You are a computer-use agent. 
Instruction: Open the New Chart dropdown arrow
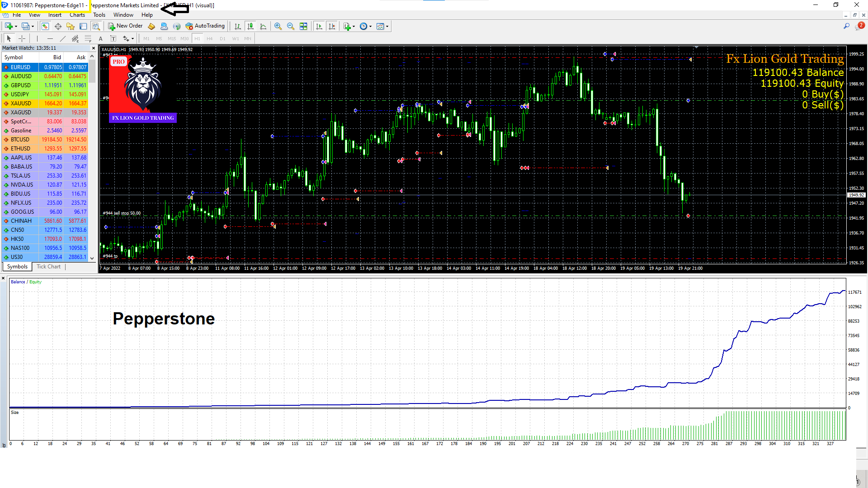point(16,26)
